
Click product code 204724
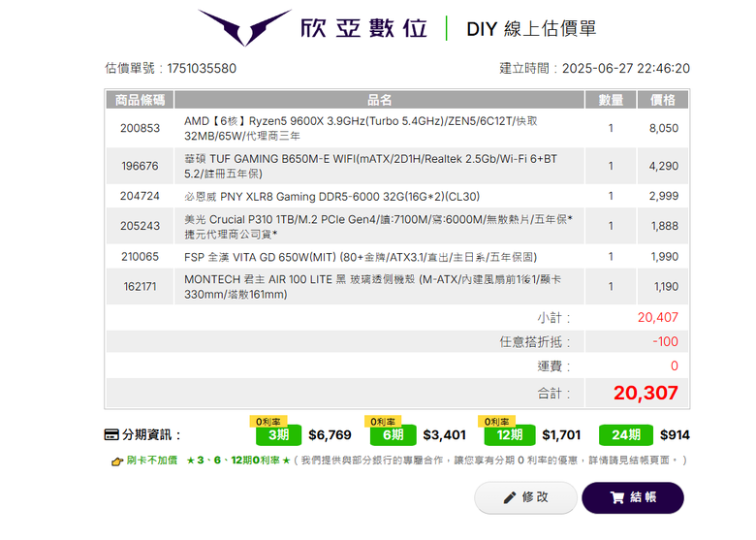140,196
